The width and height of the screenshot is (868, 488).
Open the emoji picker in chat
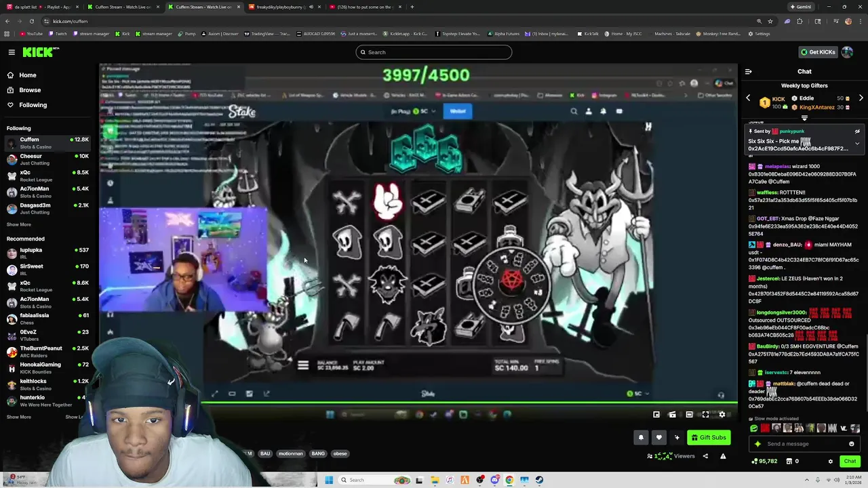pos(852,444)
